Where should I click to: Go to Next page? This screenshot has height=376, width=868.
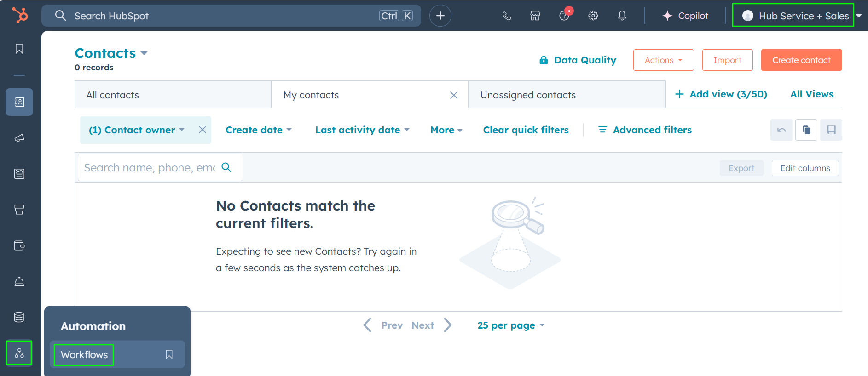tap(432, 325)
